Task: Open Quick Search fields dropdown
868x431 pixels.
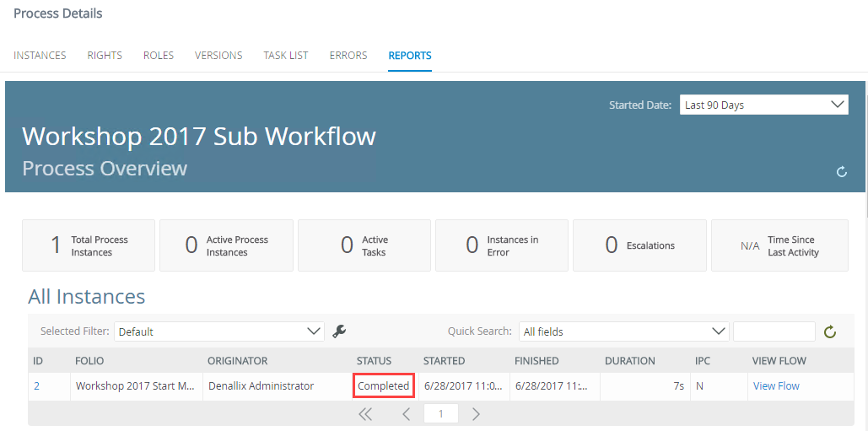Action: coord(624,332)
